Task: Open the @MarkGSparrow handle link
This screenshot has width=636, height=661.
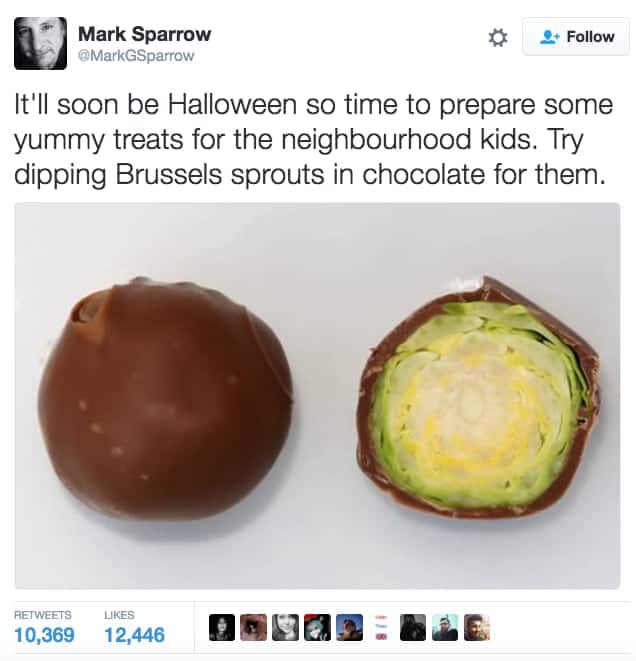Action: pyautogui.click(x=136, y=56)
